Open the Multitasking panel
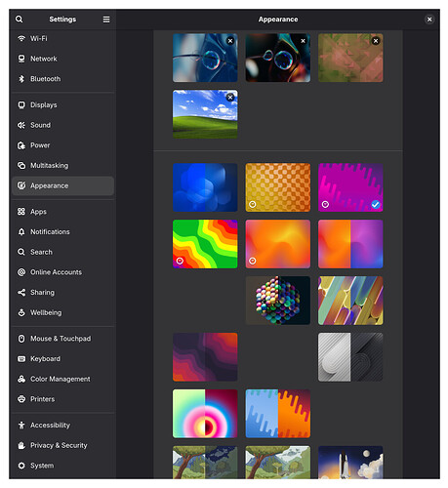The height and width of the screenshot is (488, 448). click(62, 165)
